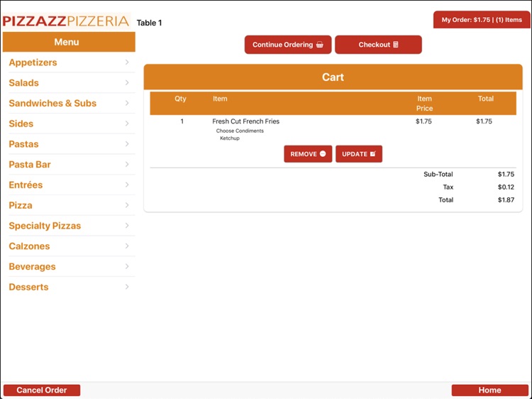
Task: Click the orange Menu header
Action: [x=69, y=42]
